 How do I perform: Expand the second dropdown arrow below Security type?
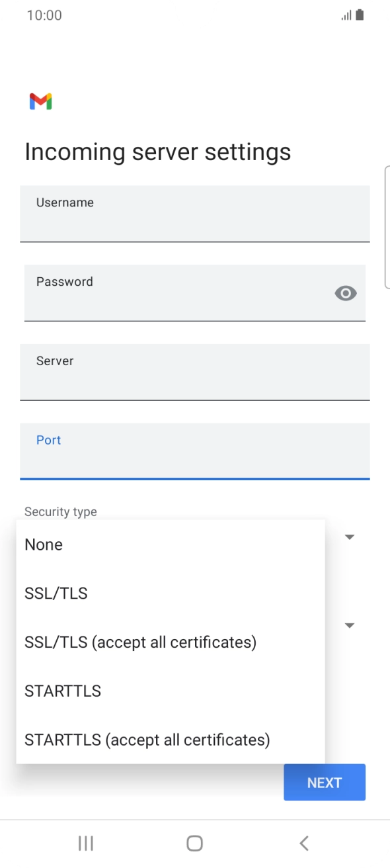coord(350,625)
